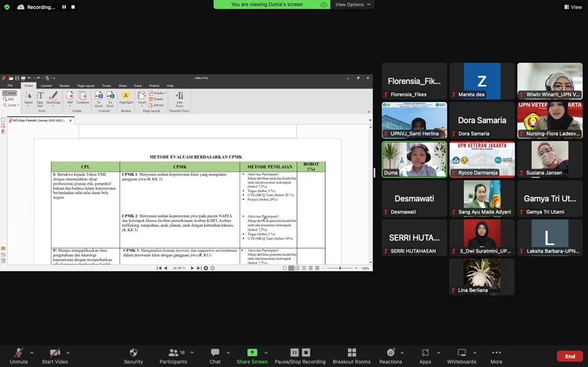This screenshot has width=588, height=367.
Task: Unmute the microphone
Action: (19, 353)
